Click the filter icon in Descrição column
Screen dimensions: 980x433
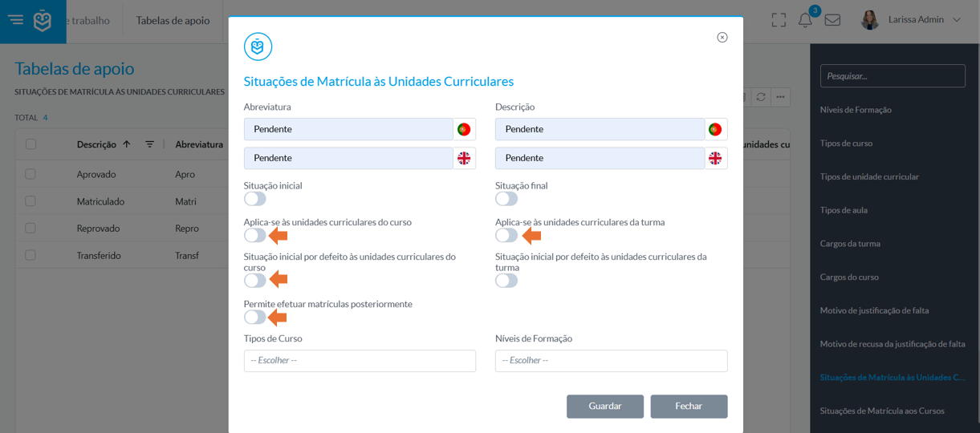(x=149, y=144)
